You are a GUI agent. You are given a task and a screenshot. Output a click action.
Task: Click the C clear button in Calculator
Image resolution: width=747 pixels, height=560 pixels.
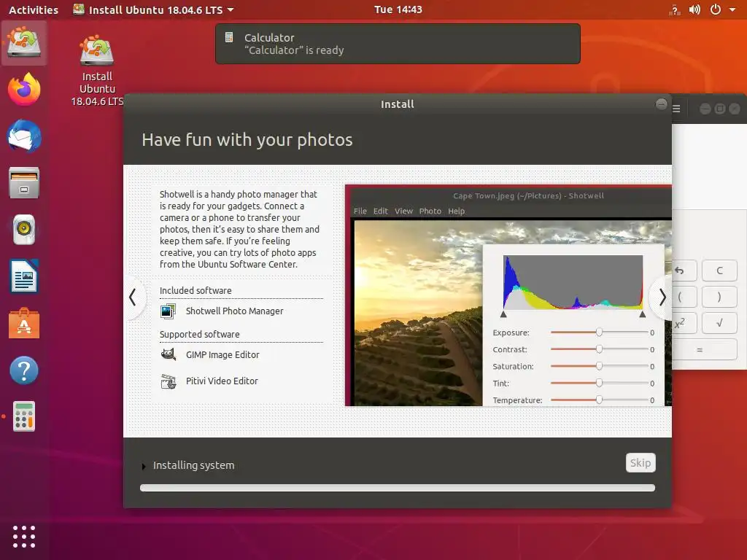tap(719, 271)
